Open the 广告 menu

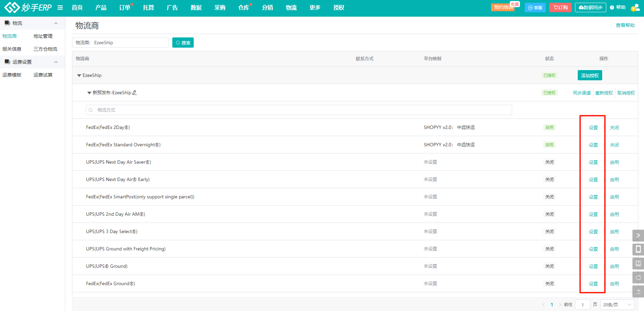pyautogui.click(x=172, y=7)
